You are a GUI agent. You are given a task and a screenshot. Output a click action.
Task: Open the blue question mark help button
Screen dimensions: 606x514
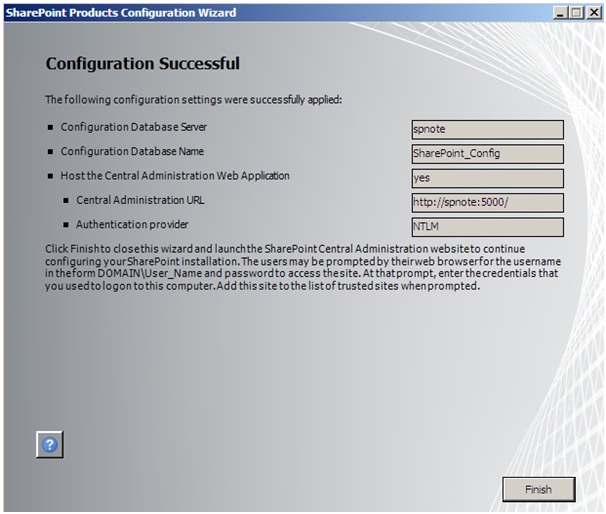coord(49,444)
